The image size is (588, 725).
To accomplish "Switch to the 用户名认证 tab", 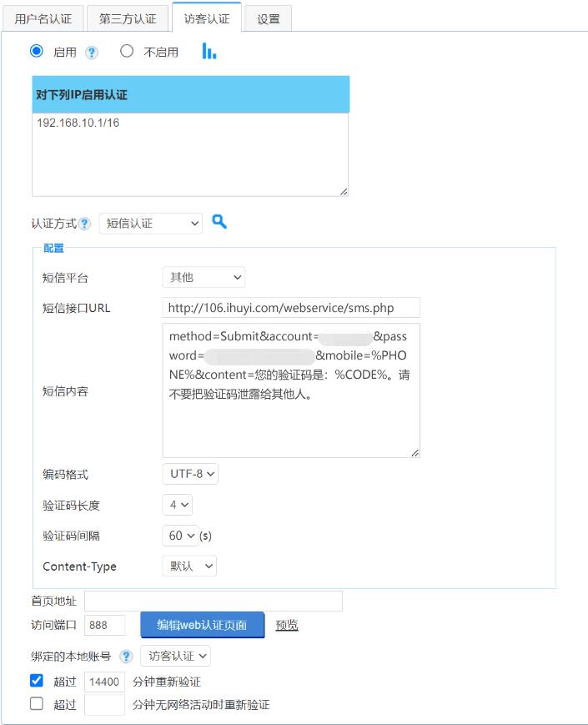I will (43, 19).
